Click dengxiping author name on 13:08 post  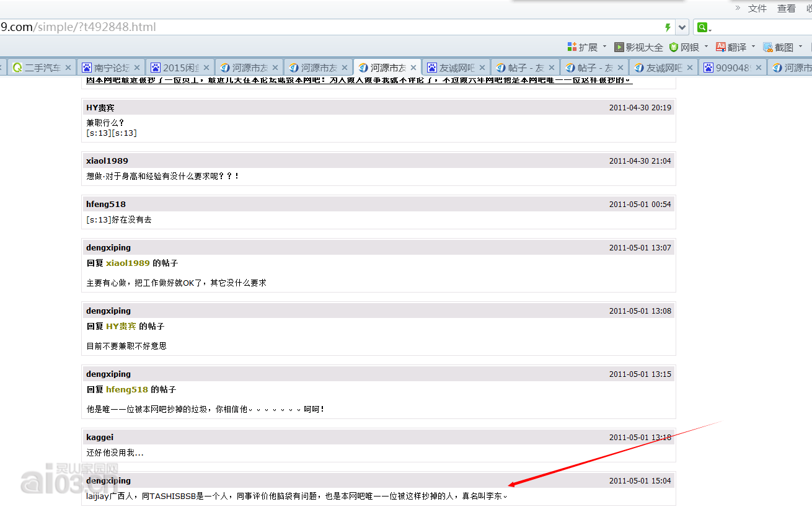108,311
